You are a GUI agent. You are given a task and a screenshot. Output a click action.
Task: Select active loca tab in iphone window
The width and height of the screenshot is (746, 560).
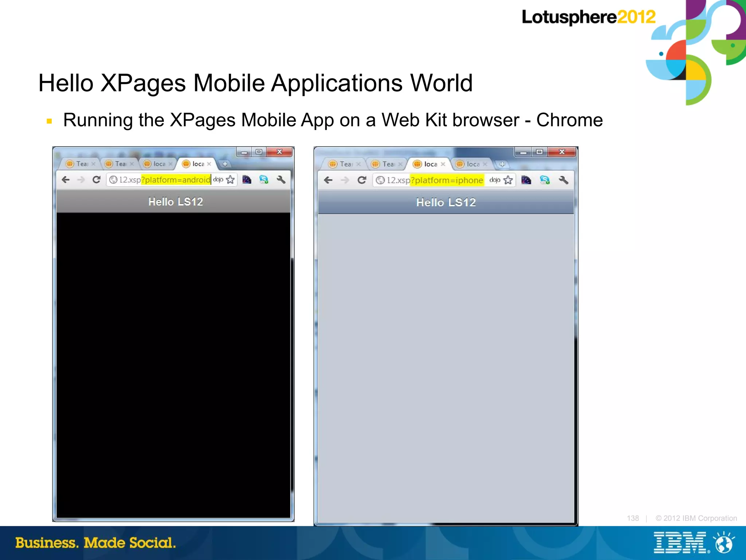[429, 164]
